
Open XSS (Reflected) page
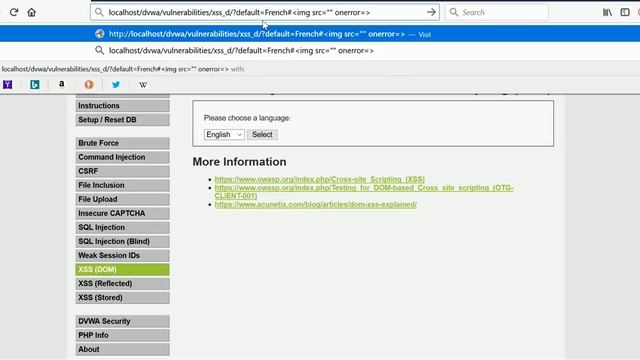pos(122,284)
